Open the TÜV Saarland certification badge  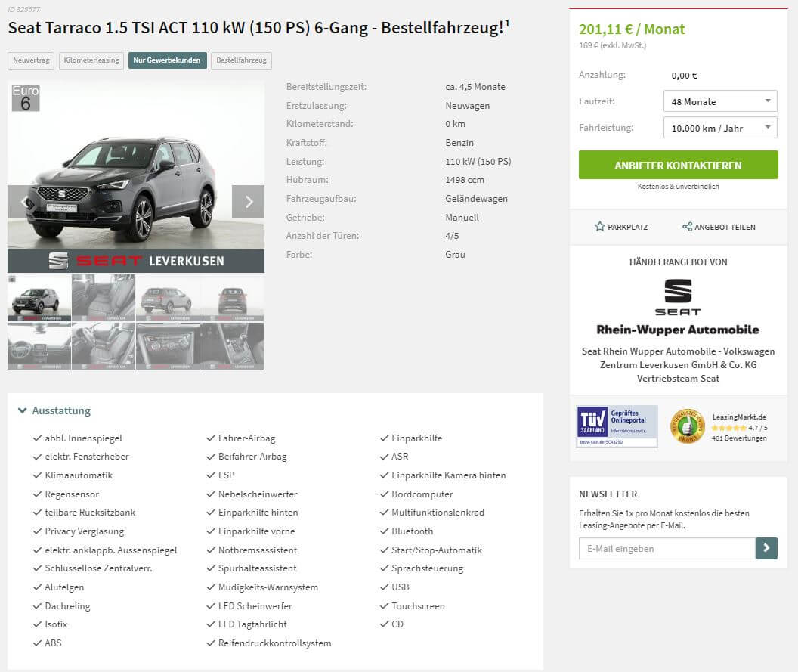tap(617, 426)
